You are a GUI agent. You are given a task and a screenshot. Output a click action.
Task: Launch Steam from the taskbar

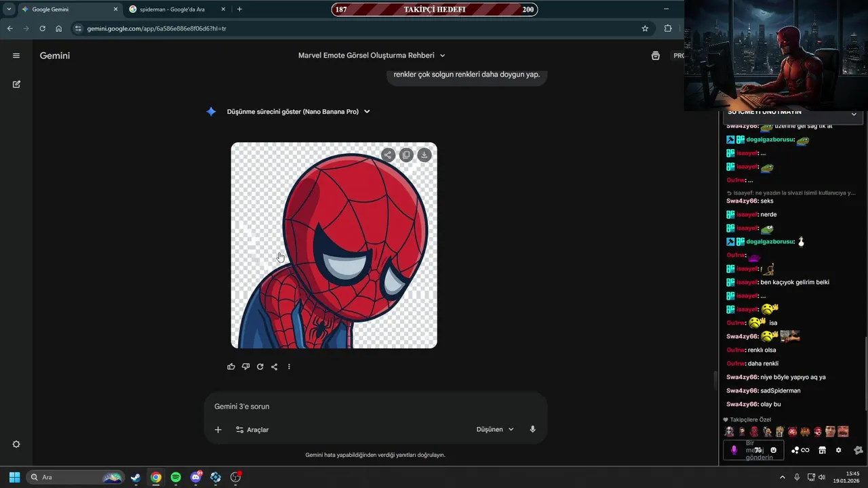pos(136,477)
